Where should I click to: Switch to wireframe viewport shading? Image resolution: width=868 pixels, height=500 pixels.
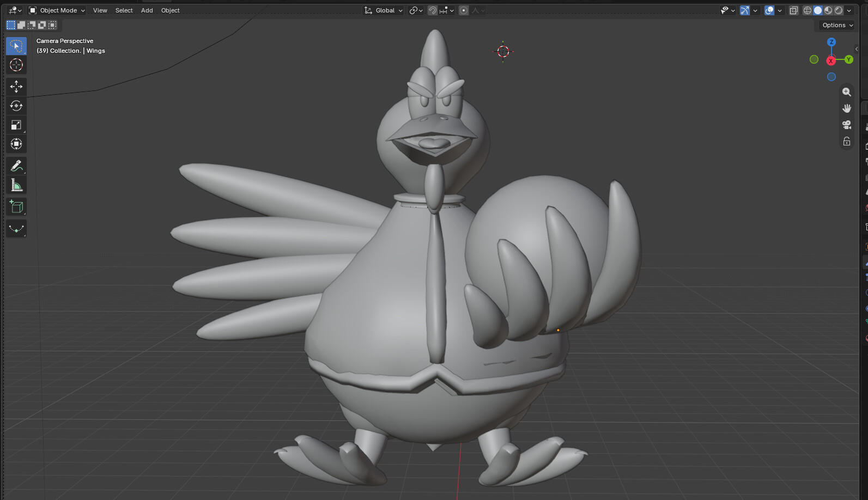coord(808,10)
